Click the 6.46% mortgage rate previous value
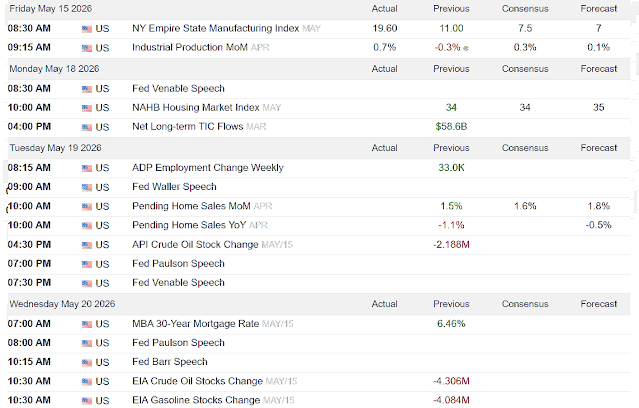 point(451,324)
